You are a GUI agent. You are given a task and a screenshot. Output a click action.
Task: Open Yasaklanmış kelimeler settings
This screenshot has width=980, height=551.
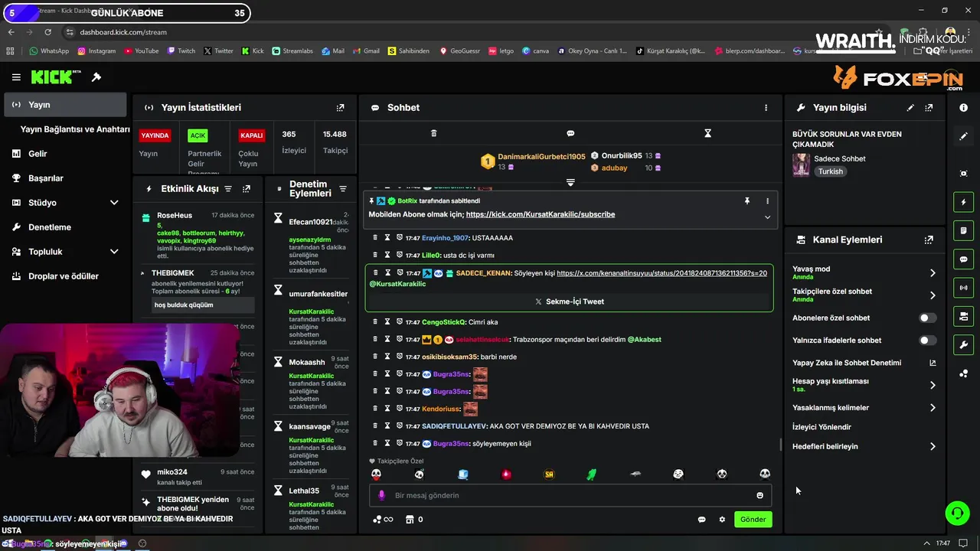click(932, 408)
